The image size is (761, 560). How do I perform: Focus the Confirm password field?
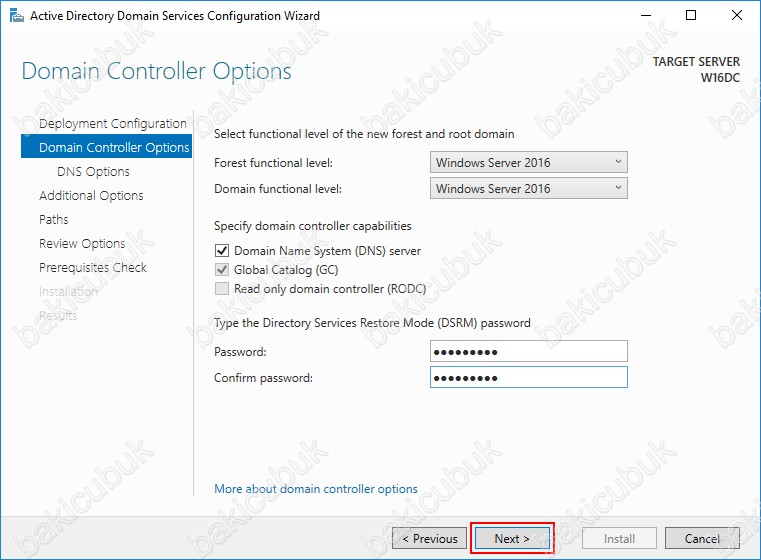click(x=528, y=377)
